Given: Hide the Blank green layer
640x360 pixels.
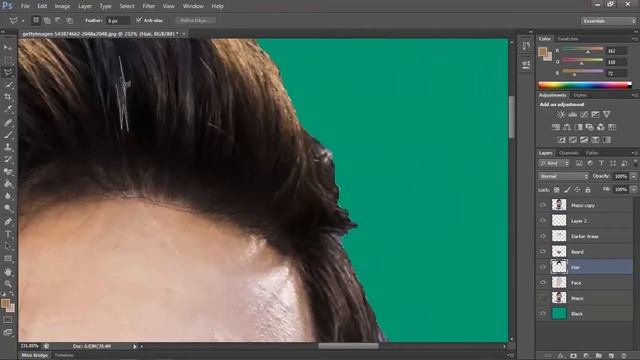Looking at the screenshot, I should tap(542, 314).
